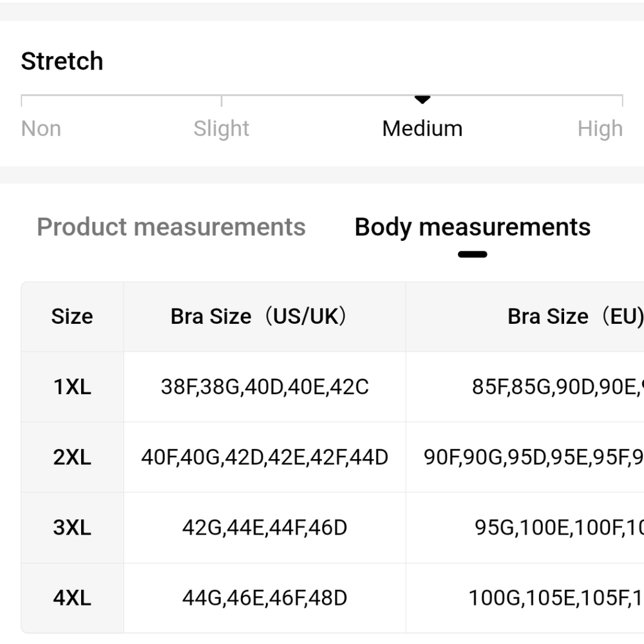Click the Medium stretch label
The image size is (644, 644).
point(422,129)
